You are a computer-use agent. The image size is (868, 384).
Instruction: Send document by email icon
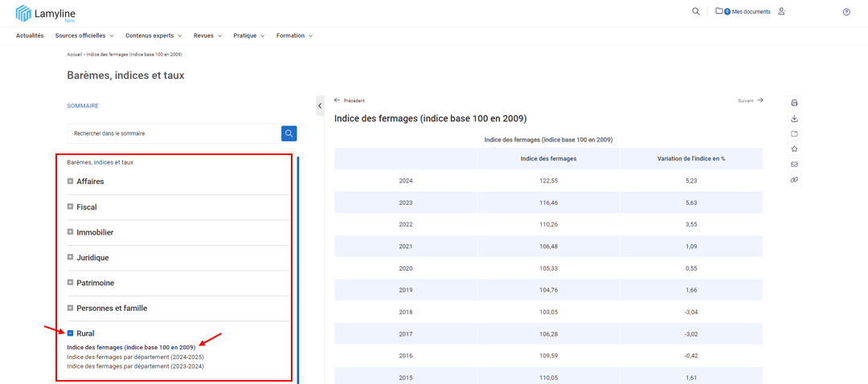coord(794,165)
